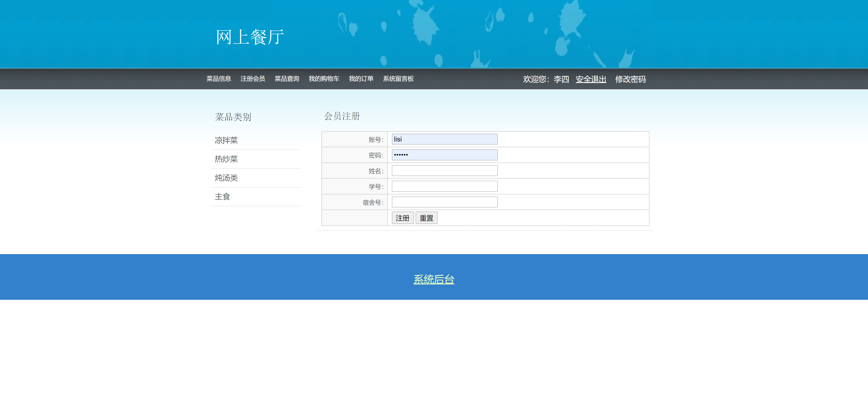This screenshot has height=404, width=868.
Task: Click 安全退出 to log out
Action: [591, 79]
